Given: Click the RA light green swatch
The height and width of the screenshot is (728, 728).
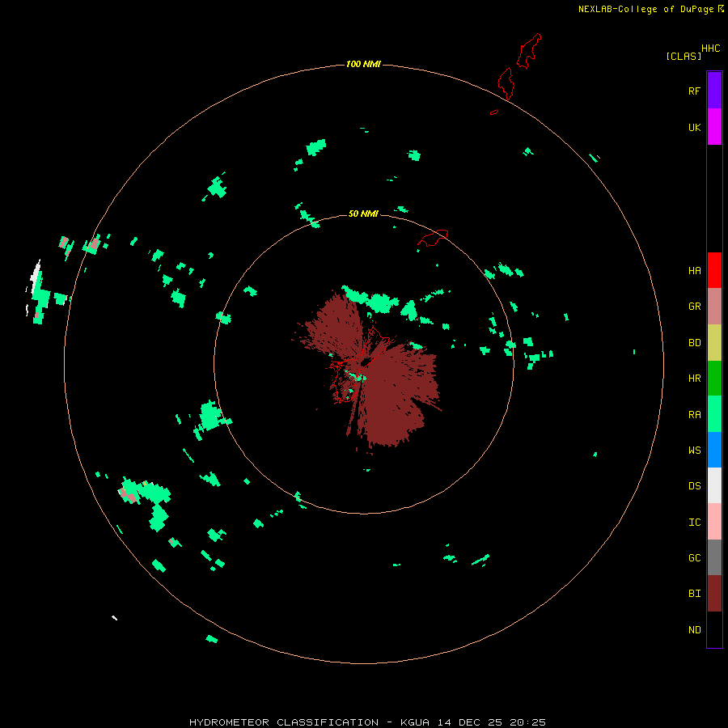Looking at the screenshot, I should click(x=714, y=414).
